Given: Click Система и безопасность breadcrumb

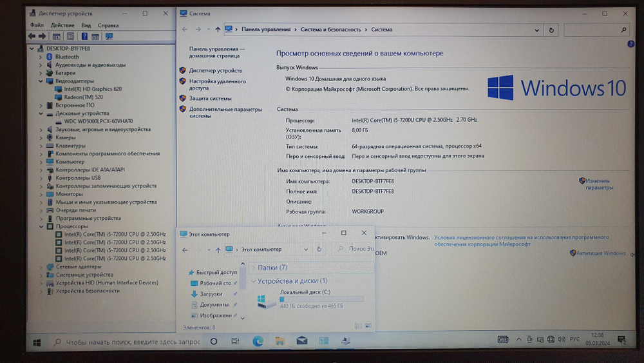Looking at the screenshot, I should (x=330, y=30).
